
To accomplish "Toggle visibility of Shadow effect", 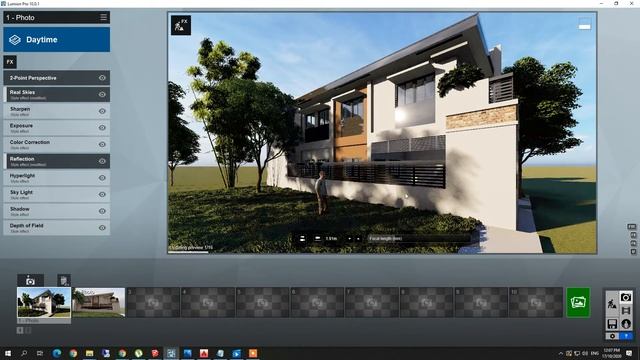I will pos(102,211).
